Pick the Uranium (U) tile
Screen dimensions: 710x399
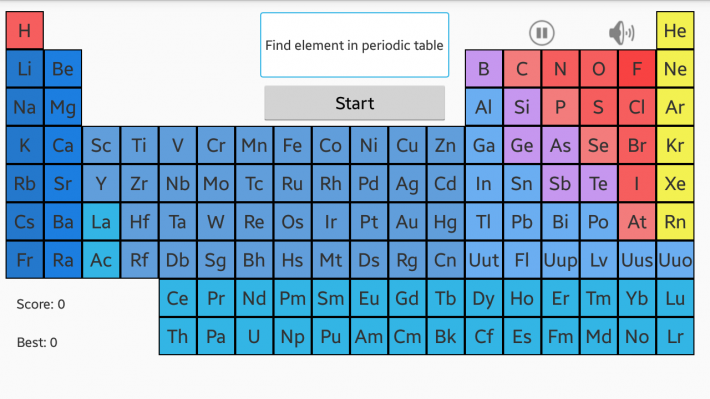click(254, 336)
